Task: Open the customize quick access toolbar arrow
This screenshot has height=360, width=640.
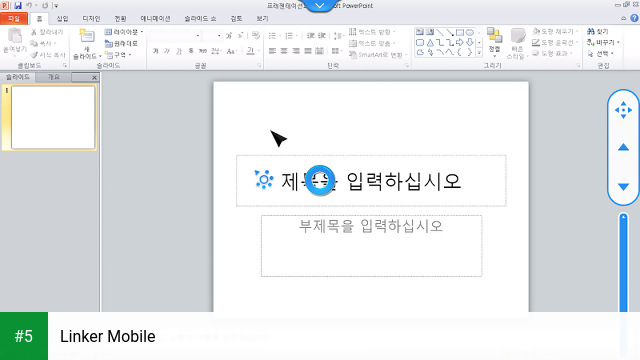Action: tap(56, 6)
